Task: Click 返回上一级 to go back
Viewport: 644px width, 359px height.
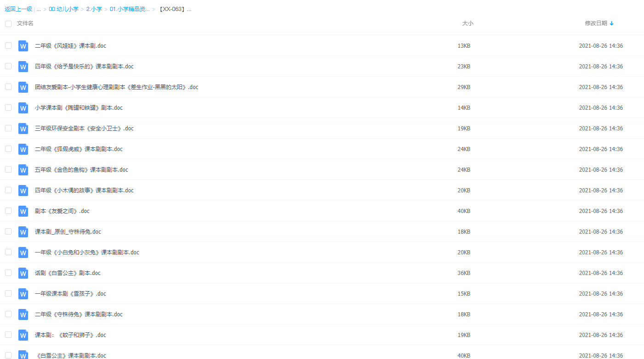Action: click(x=18, y=9)
